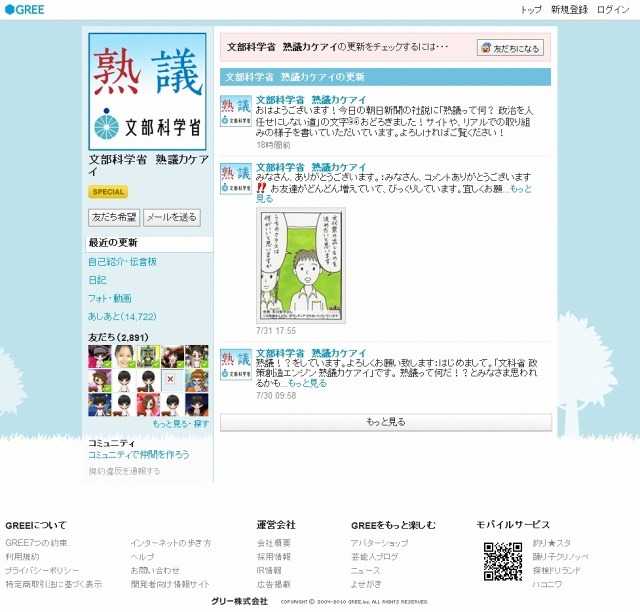640x612 pixels.
Task: Open the third friend avatar, red background, bottom row
Action: pos(148,405)
